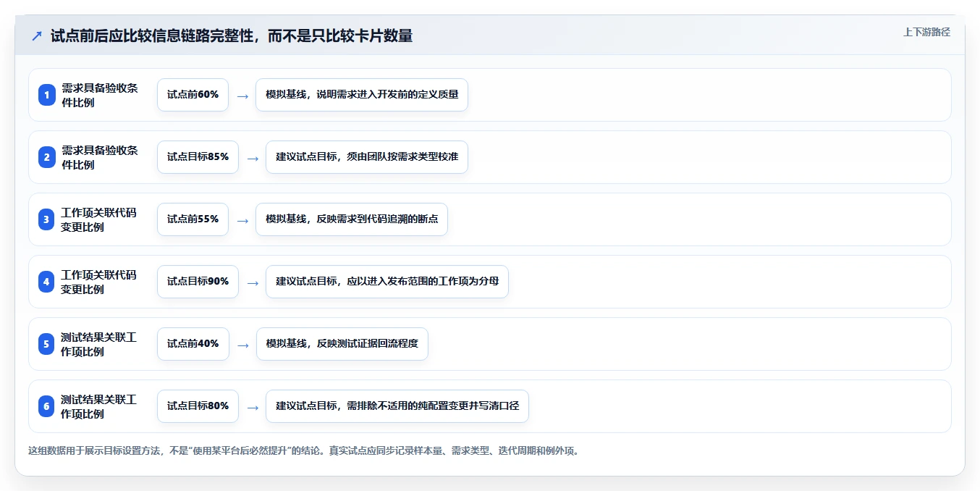The height and width of the screenshot is (491, 980).
Task: Click the footnote starting 这组数据用于展示目标设置方法
Action: click(303, 450)
